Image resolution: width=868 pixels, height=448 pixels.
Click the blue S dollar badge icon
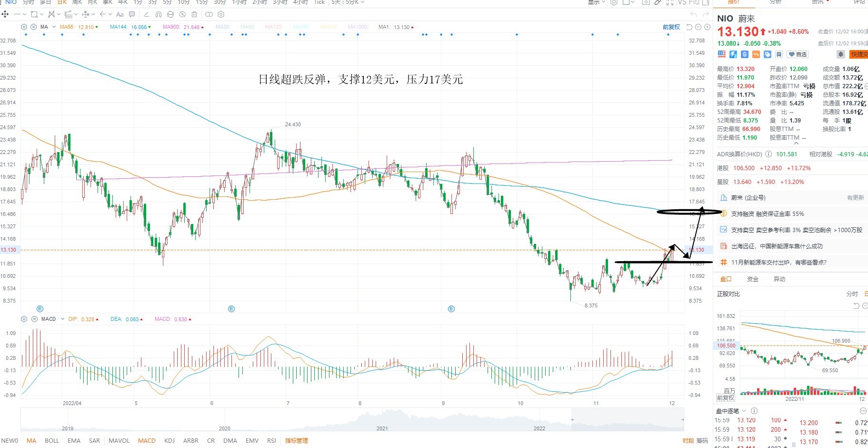pyautogui.click(x=745, y=54)
